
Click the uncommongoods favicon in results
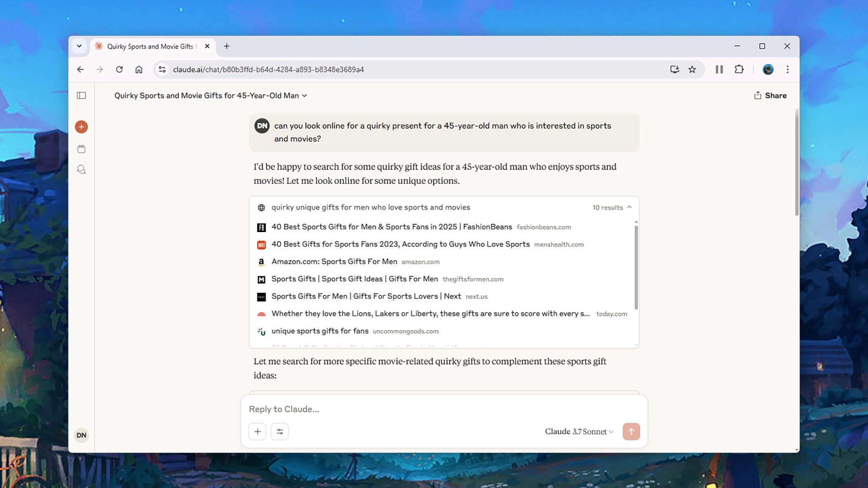[x=261, y=331]
